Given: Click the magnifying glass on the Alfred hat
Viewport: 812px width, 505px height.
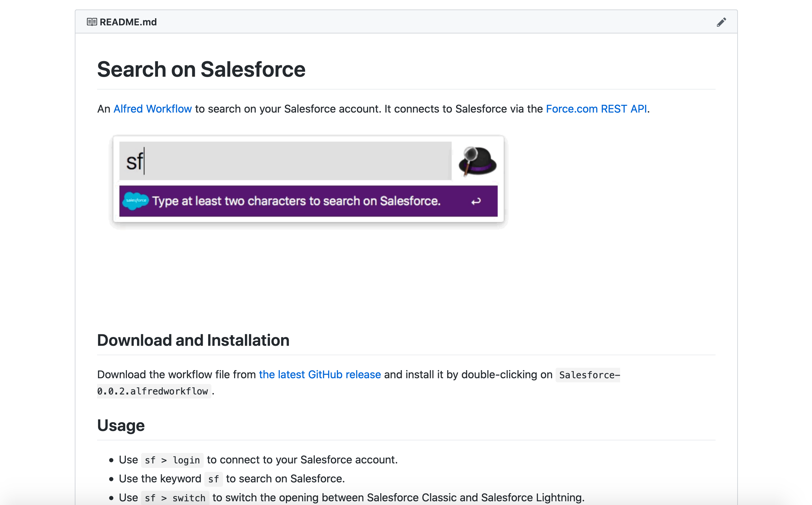Looking at the screenshot, I should [469, 153].
